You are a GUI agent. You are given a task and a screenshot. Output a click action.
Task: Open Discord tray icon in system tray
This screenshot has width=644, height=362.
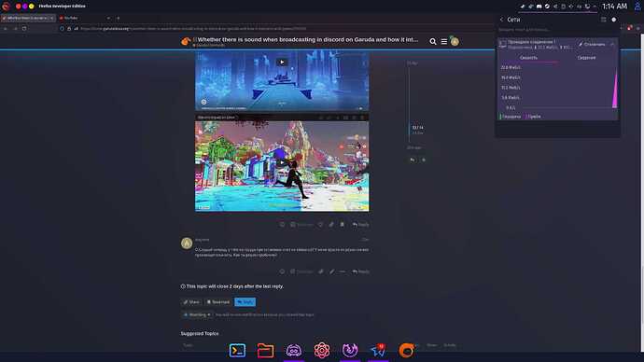(x=539, y=7)
